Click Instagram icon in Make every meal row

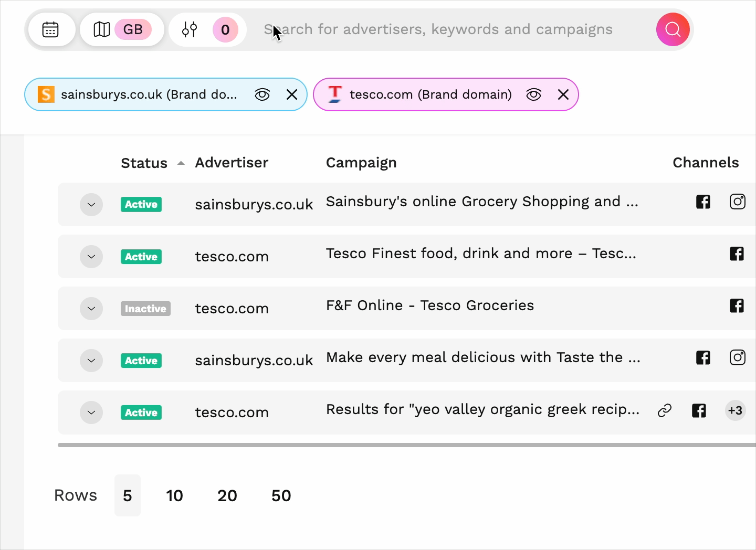(737, 357)
